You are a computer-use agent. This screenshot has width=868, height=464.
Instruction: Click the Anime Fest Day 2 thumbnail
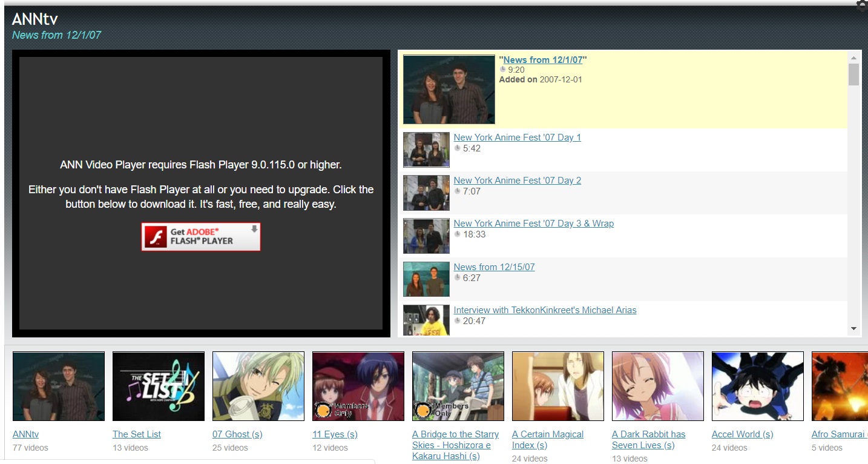click(427, 193)
